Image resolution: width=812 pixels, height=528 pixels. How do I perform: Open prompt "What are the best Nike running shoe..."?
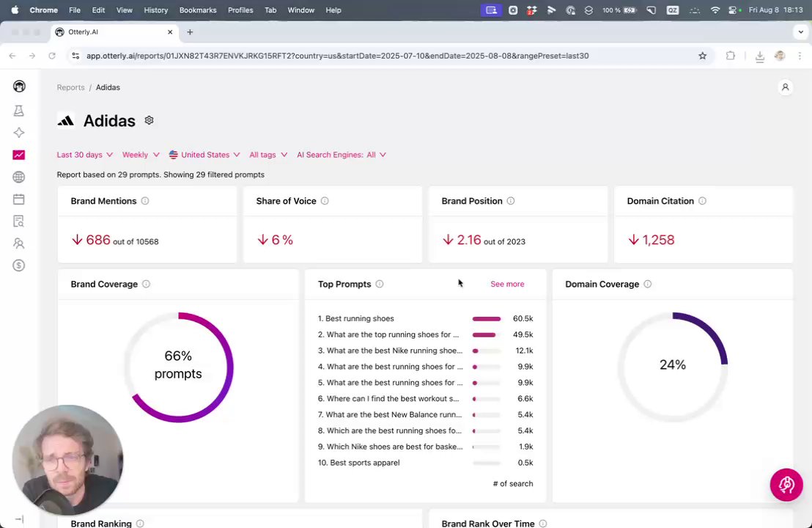coord(390,351)
